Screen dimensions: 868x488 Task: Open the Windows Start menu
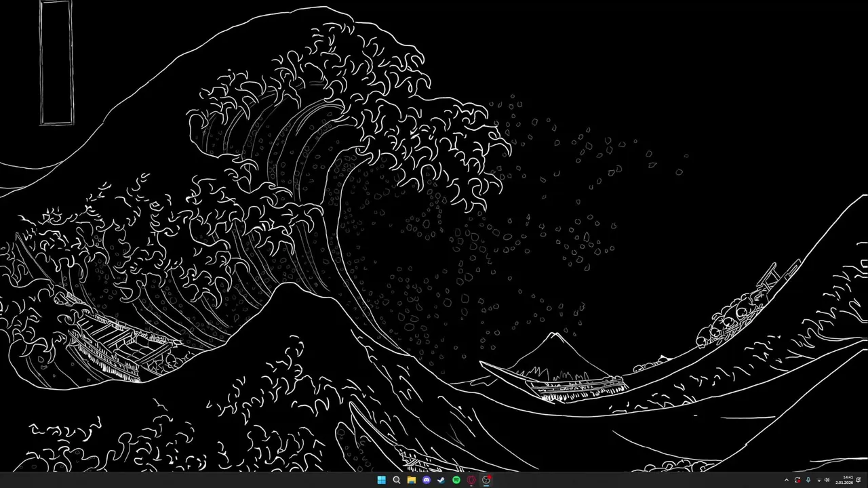click(381, 480)
